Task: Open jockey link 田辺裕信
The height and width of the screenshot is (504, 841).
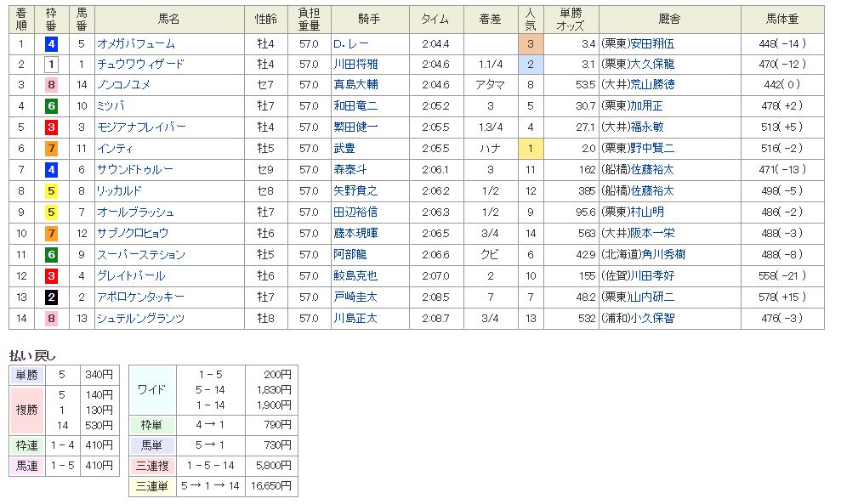Action: tap(355, 212)
